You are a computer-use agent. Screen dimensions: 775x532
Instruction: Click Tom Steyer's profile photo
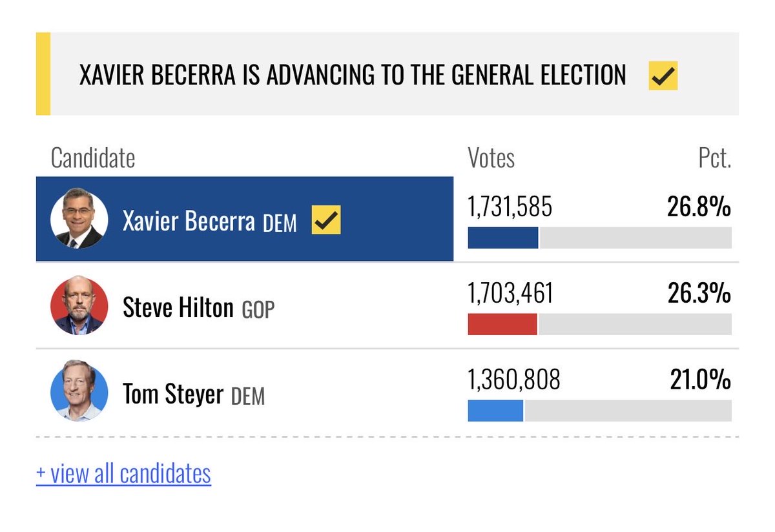[79, 392]
